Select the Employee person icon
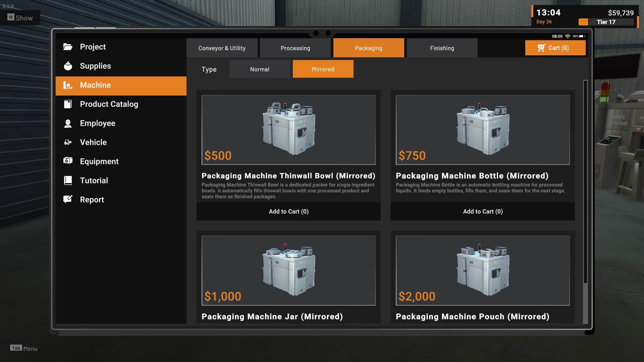Screen dimensions: 644x362 tap(68, 123)
